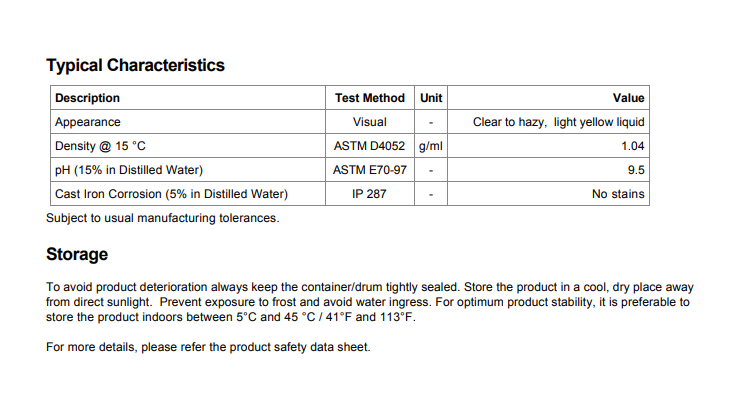Click the density value '1.04'
Viewport: 753px width, 404px height.
coord(632,146)
